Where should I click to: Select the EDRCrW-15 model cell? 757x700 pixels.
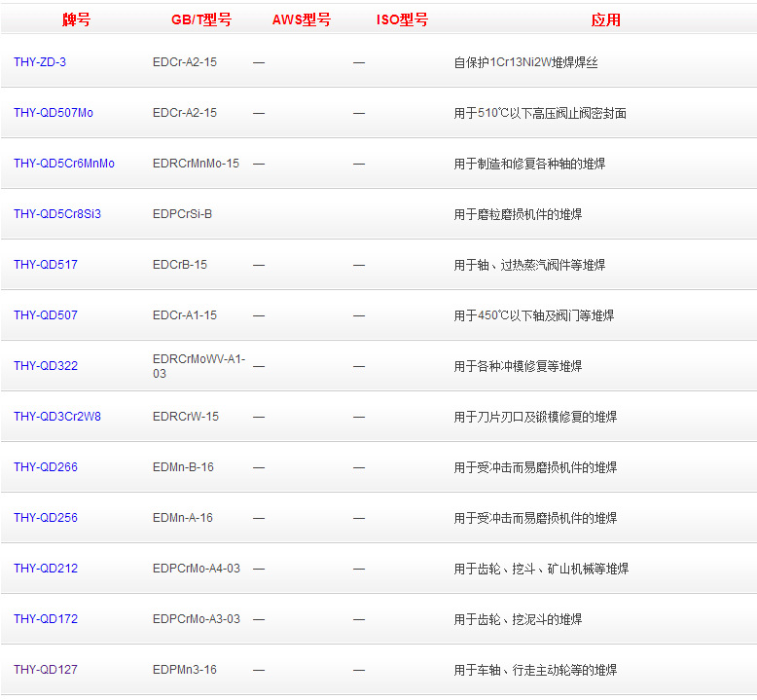[x=186, y=417]
